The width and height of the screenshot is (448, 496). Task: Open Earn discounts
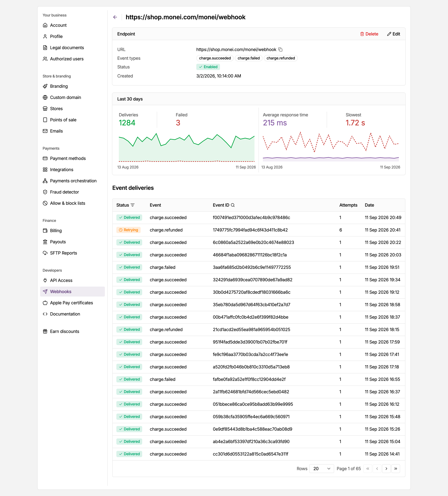click(x=73, y=331)
